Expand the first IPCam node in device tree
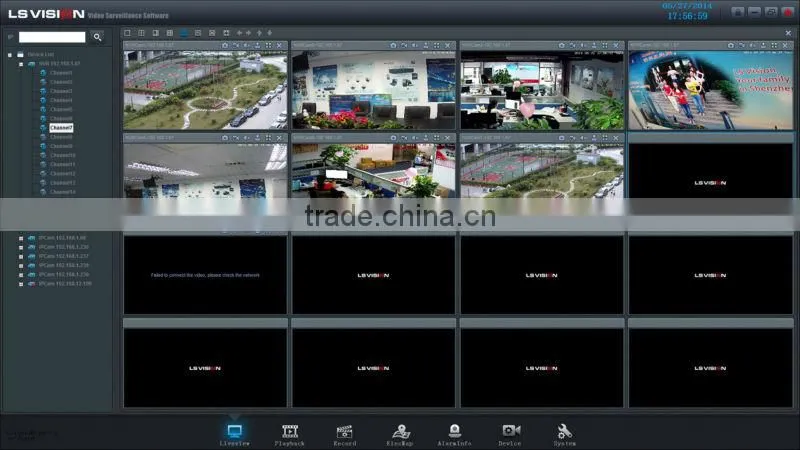The width and height of the screenshot is (800, 450). (21, 238)
